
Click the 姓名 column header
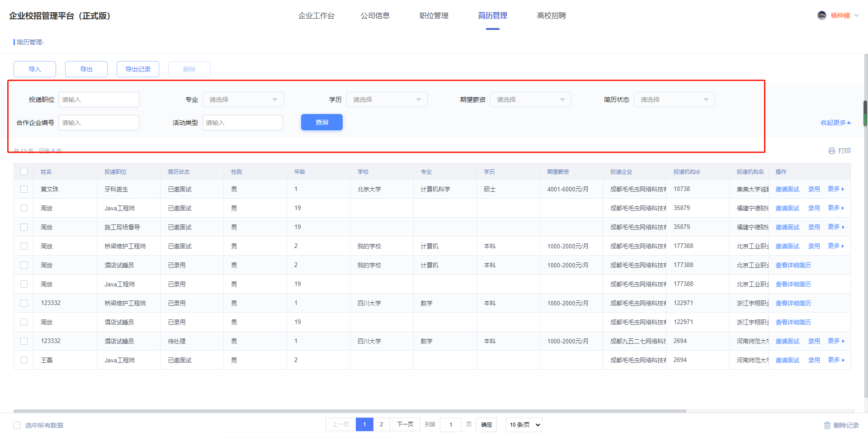46,172
